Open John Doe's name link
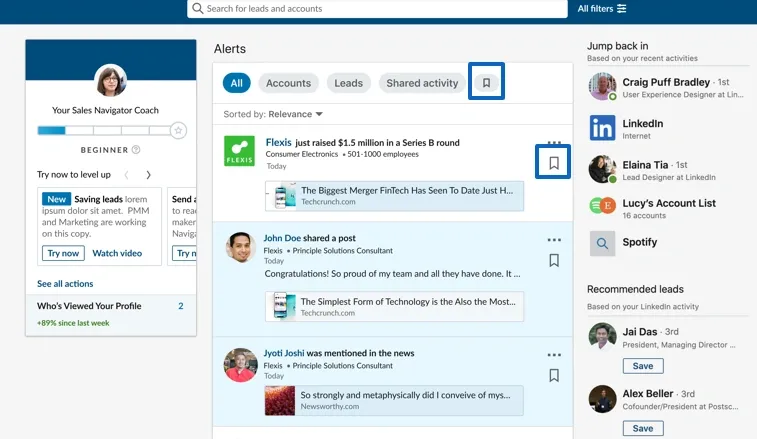 pos(282,238)
